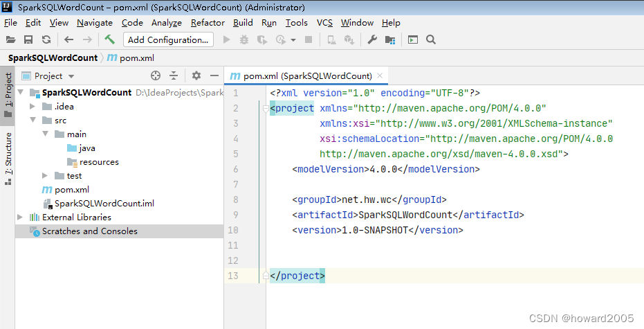Open dropdown arrow beside profiler icon
Screen dimensions: 644x329
293,40
